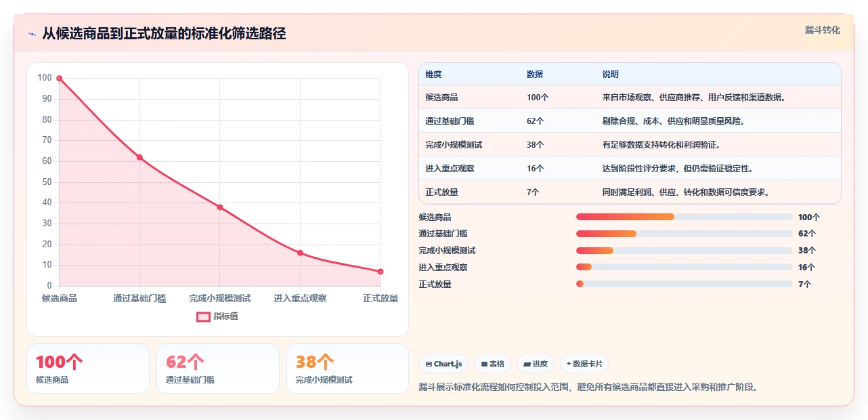868x420 pixels.
Task: Click the 完成小规模测试 label on the chart x-axis
Action: [x=220, y=298]
